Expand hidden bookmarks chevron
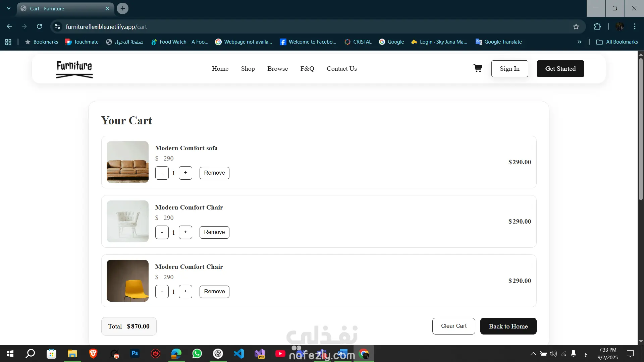This screenshot has height=362, width=644. click(579, 42)
